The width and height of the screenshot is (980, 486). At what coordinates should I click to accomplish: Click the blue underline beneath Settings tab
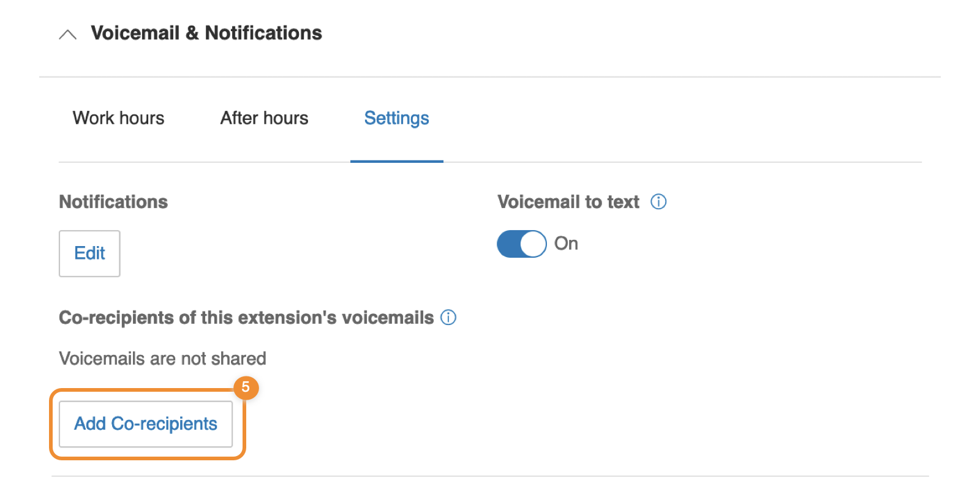(396, 162)
